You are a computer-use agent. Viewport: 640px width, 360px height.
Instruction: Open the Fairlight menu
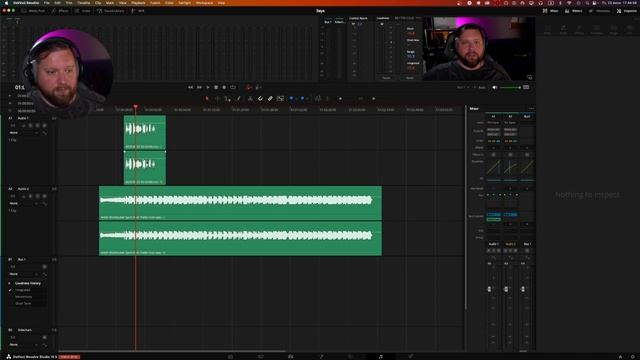[x=184, y=2]
